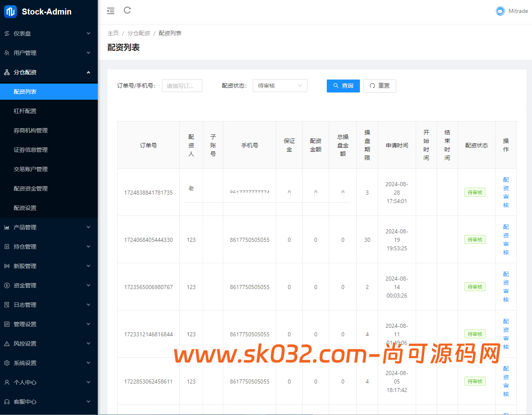Open the 系统设置 settings gear icon
532x415 pixels.
point(6,363)
